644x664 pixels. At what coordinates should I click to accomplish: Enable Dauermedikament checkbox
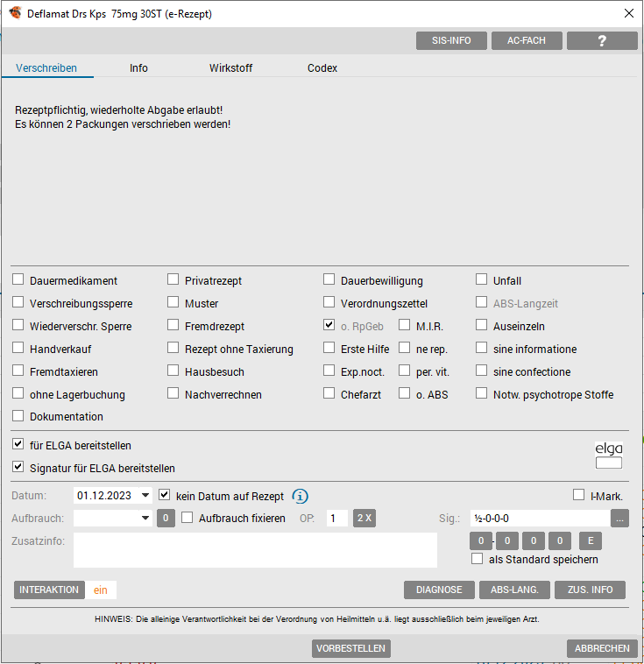coord(18,279)
